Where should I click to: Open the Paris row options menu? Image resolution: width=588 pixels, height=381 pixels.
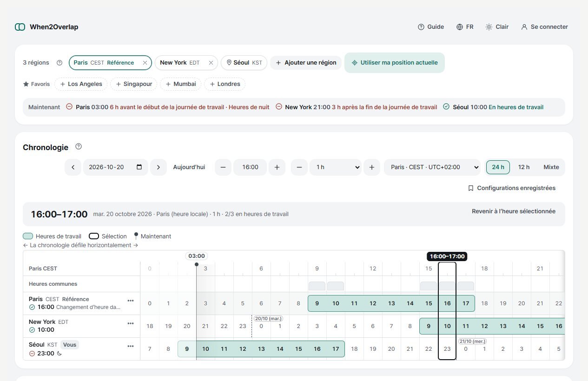pyautogui.click(x=131, y=300)
